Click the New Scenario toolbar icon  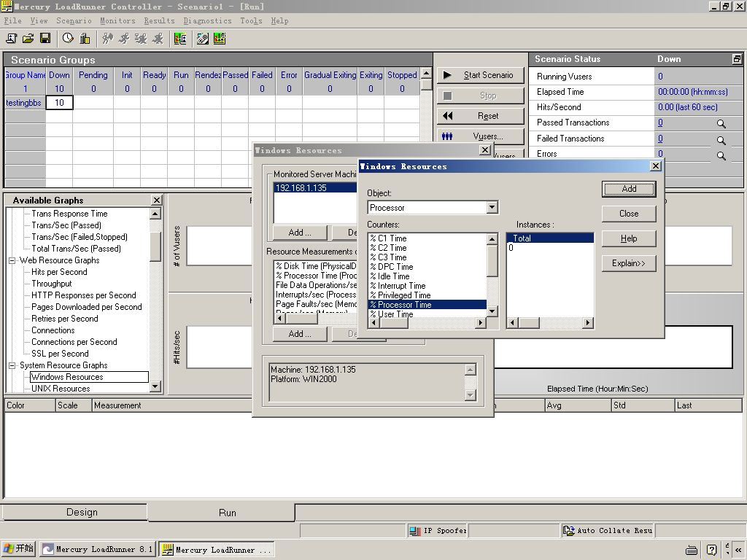click(x=11, y=39)
